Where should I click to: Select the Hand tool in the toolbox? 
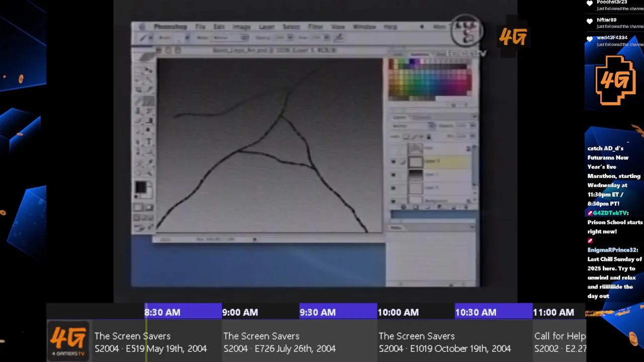click(x=139, y=172)
